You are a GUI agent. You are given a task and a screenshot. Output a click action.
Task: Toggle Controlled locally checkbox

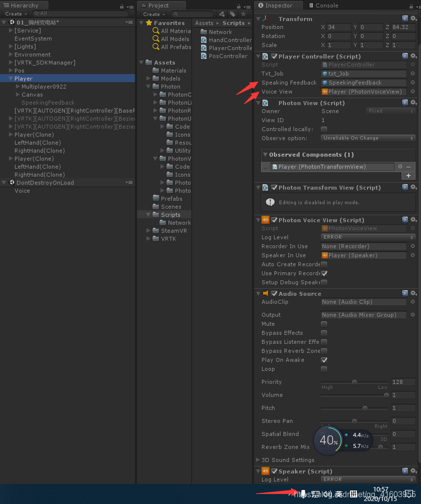(x=324, y=129)
